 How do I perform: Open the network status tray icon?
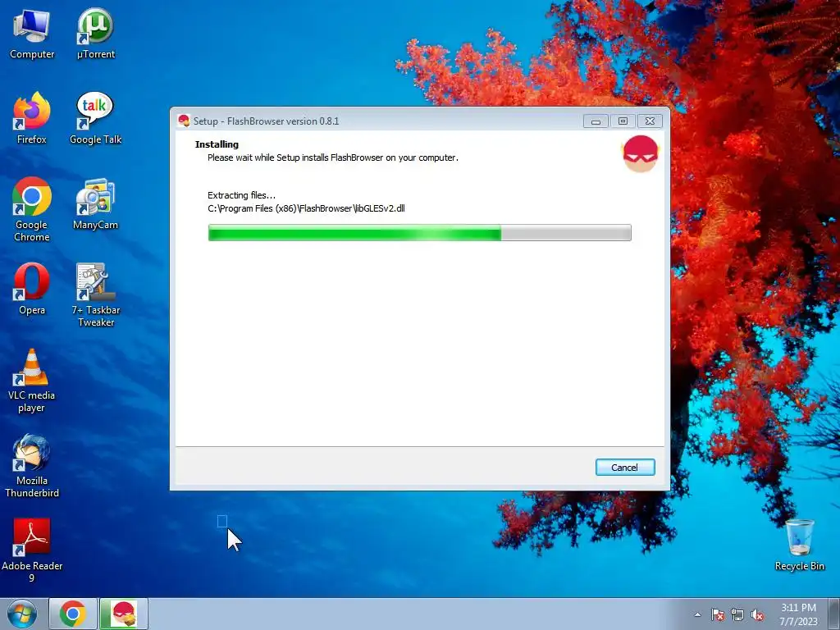737,614
